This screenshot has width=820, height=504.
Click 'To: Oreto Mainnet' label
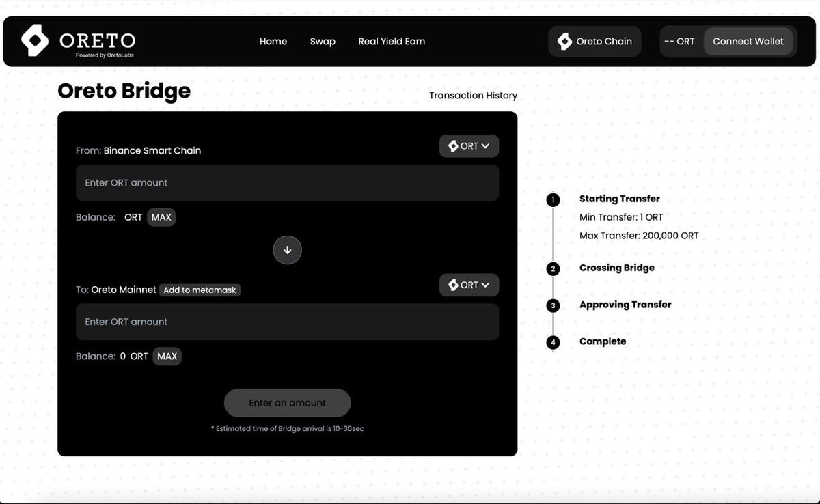(116, 290)
